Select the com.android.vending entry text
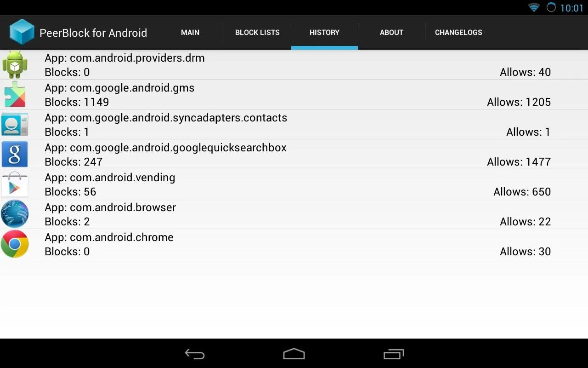This screenshot has height=368, width=588. click(x=110, y=178)
